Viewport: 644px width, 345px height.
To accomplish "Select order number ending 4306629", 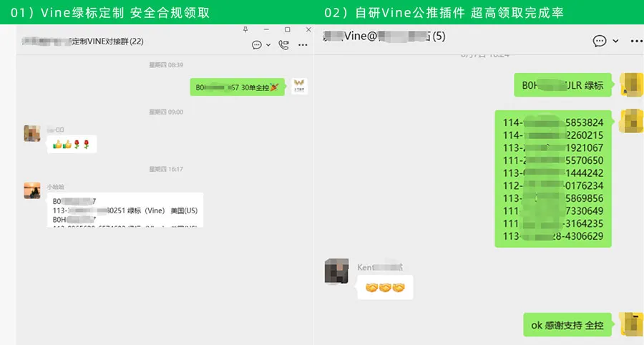I will [553, 236].
